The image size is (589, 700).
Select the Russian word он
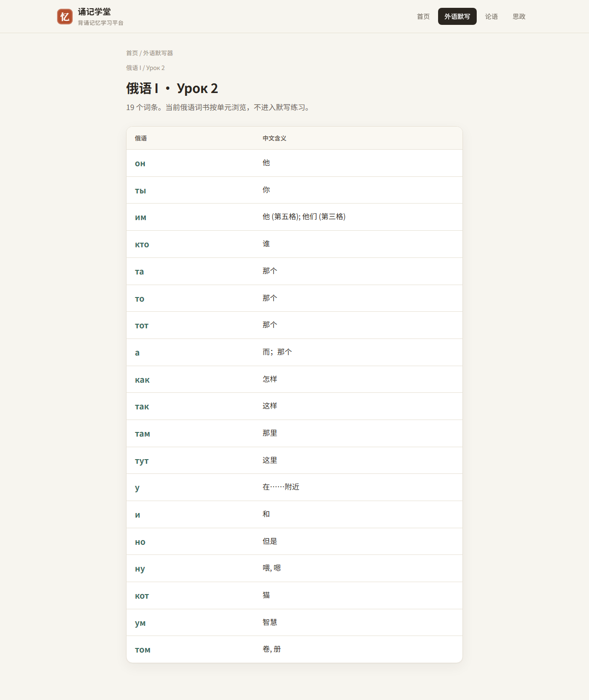point(140,163)
